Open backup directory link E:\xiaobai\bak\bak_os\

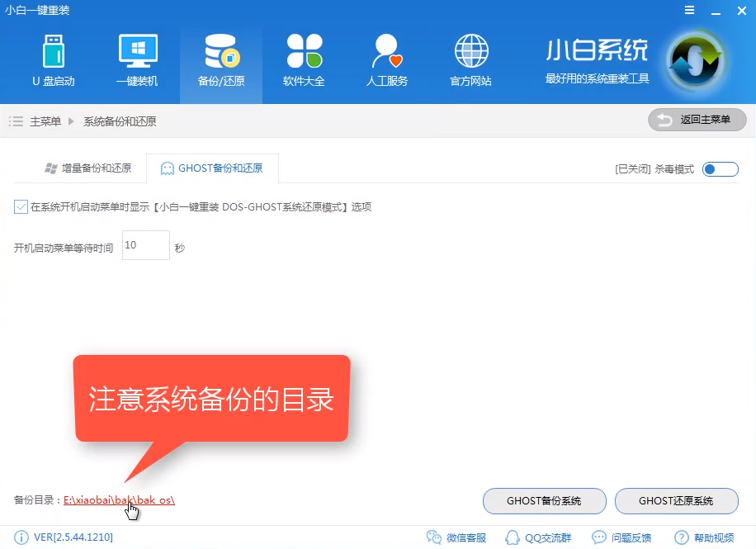tap(119, 499)
